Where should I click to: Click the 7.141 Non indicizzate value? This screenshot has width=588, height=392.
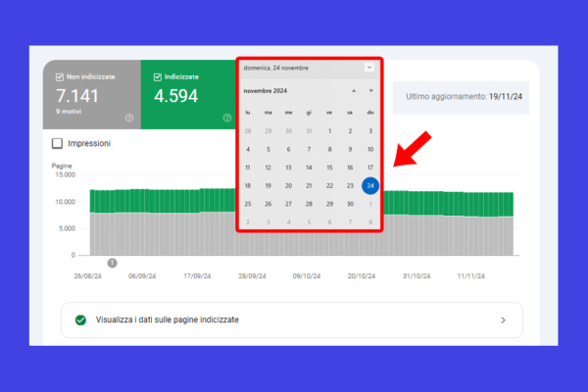(77, 96)
